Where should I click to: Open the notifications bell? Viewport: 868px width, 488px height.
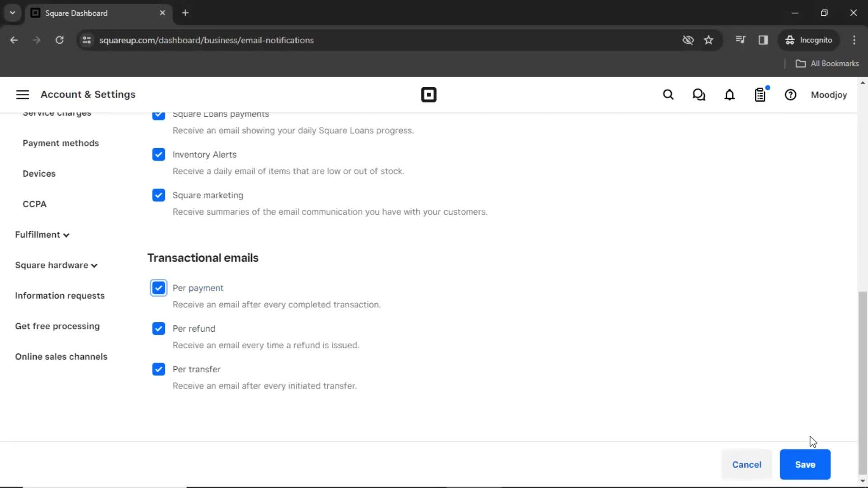click(730, 95)
